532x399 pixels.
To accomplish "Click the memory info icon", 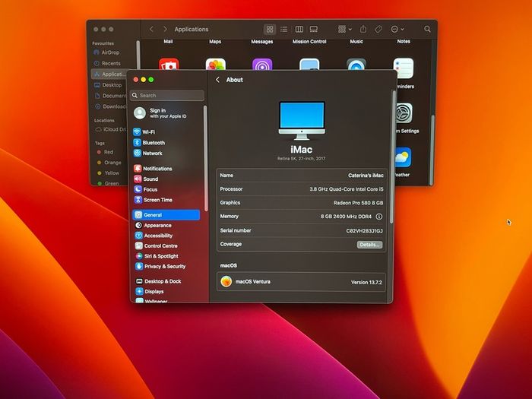I will (x=379, y=217).
